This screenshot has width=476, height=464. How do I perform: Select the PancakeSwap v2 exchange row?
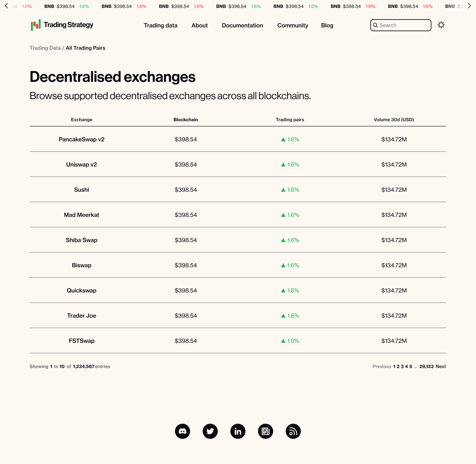tap(81, 139)
